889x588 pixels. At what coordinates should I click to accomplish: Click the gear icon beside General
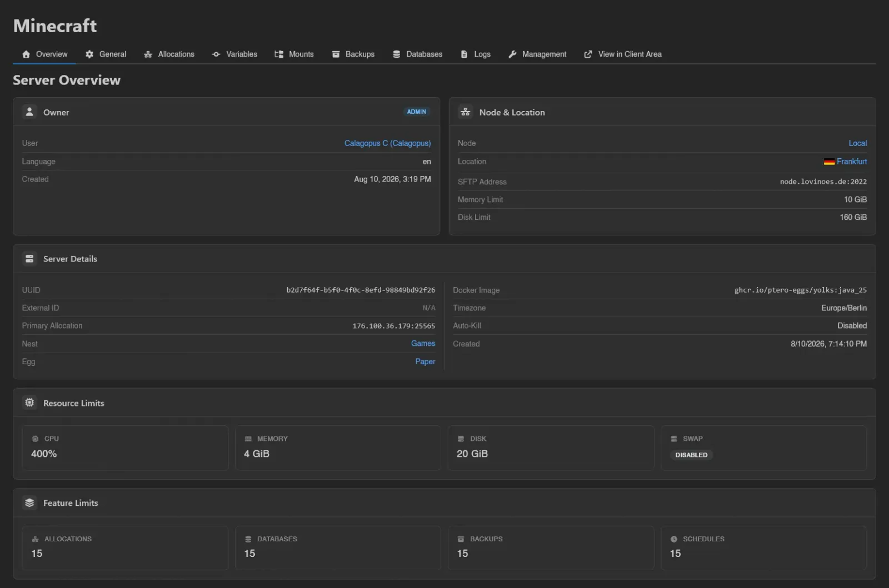point(89,54)
